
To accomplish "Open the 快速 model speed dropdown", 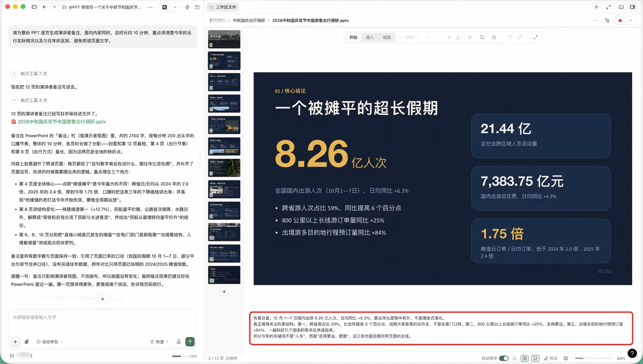I will pyautogui.click(x=159, y=342).
